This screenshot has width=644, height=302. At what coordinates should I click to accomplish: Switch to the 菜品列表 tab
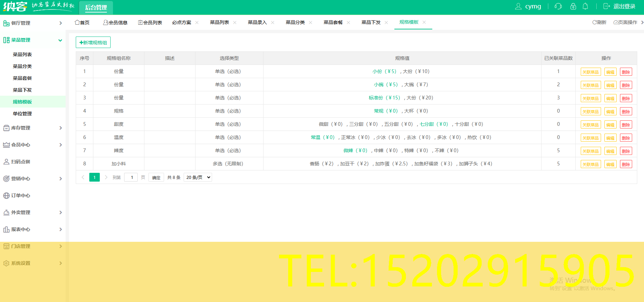[219, 22]
